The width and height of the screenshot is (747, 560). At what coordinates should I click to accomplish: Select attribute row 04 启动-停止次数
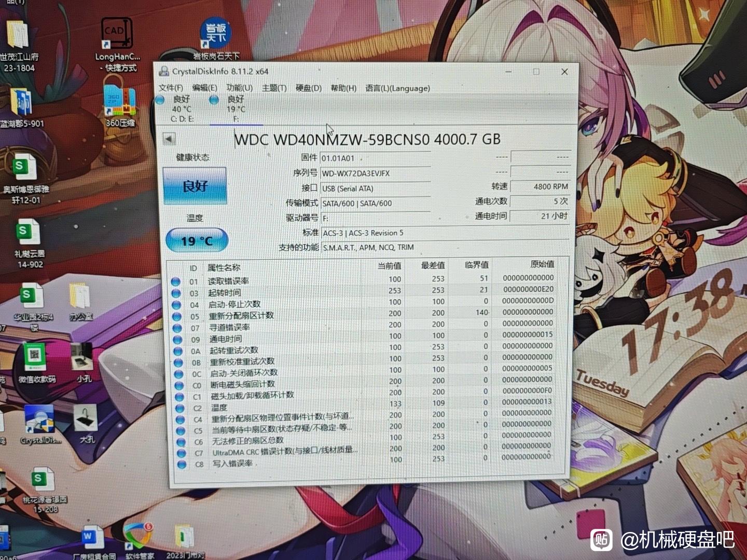tap(363, 303)
